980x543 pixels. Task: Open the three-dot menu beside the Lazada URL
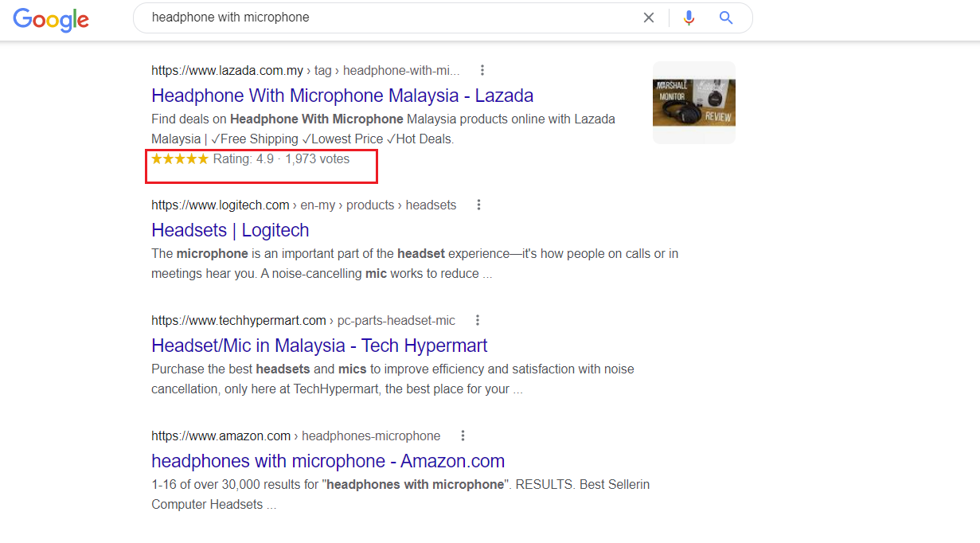pos(482,70)
